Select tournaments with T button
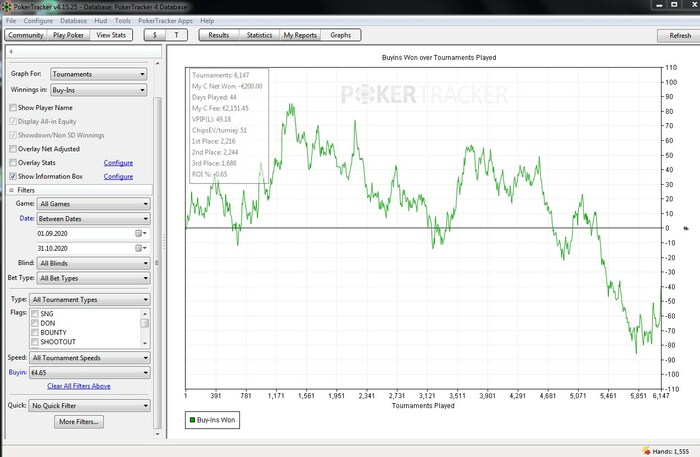Viewport: 700px width, 457px height. point(176,35)
